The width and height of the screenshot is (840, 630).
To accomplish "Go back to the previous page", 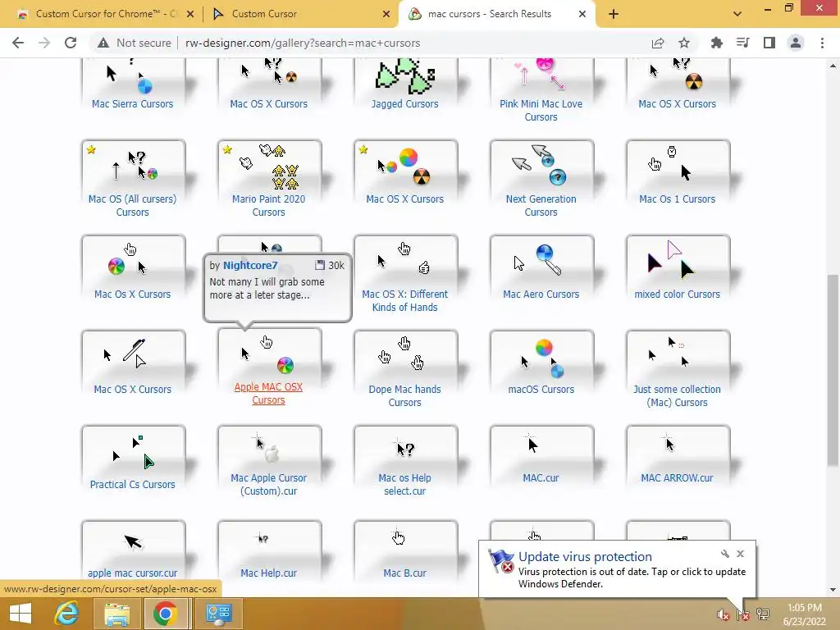I will point(18,43).
